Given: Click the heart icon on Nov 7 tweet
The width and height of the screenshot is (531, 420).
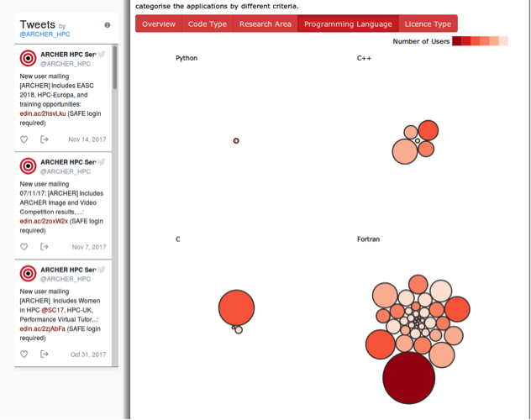Looking at the screenshot, I should pyautogui.click(x=24, y=247).
